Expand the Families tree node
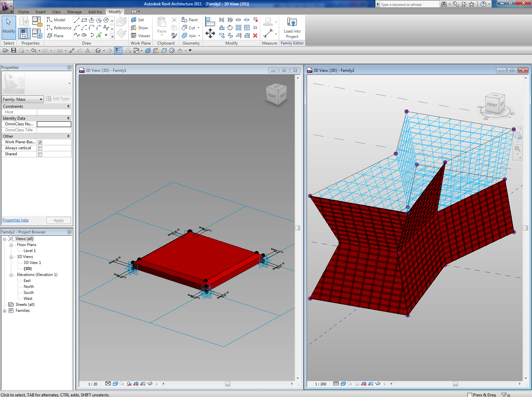Image resolution: width=532 pixels, height=397 pixels. point(4,311)
